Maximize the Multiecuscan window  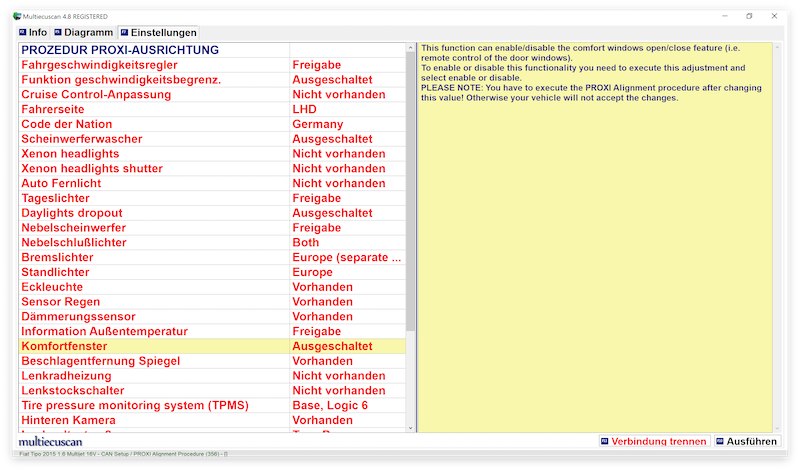point(749,16)
